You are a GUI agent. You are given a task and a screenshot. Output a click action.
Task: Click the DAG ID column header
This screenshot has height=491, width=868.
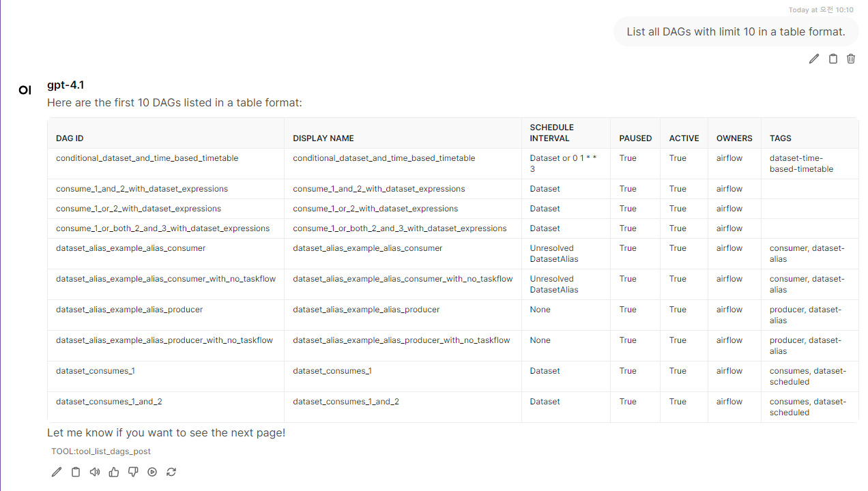pyautogui.click(x=70, y=138)
